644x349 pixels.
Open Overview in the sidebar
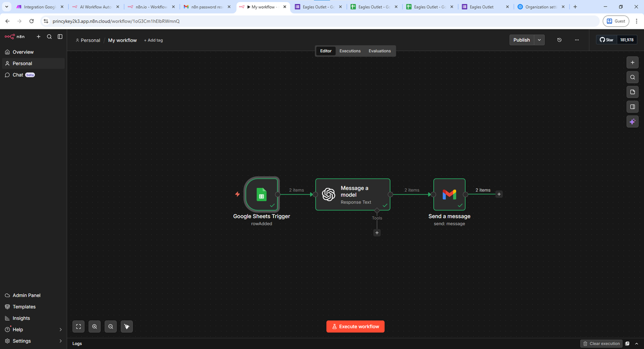tap(33, 52)
